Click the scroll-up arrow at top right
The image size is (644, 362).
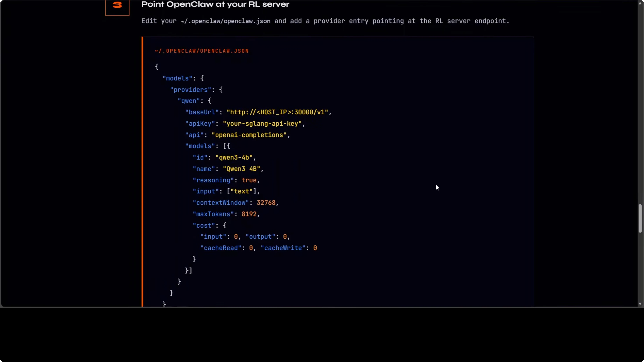coord(640,3)
